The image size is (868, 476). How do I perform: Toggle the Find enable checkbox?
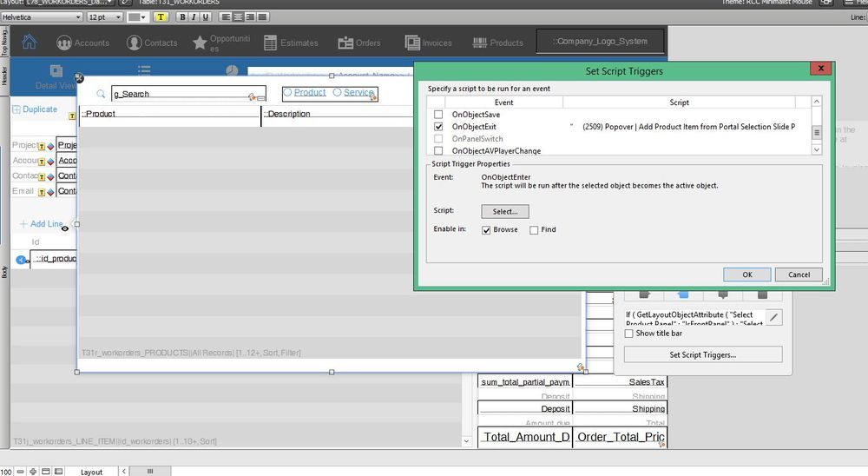(534, 230)
